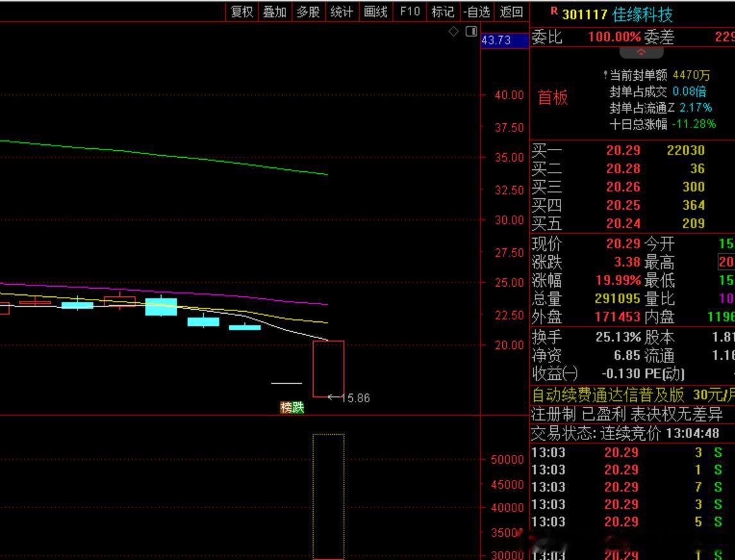
Task: Click 委比 value 100.00%
Action: click(x=614, y=37)
